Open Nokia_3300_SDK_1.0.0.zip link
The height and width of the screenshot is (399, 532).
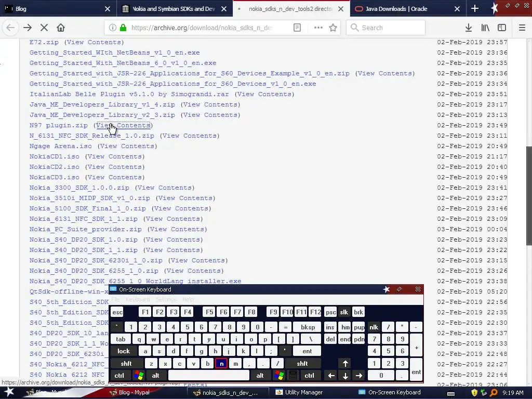[79, 188]
